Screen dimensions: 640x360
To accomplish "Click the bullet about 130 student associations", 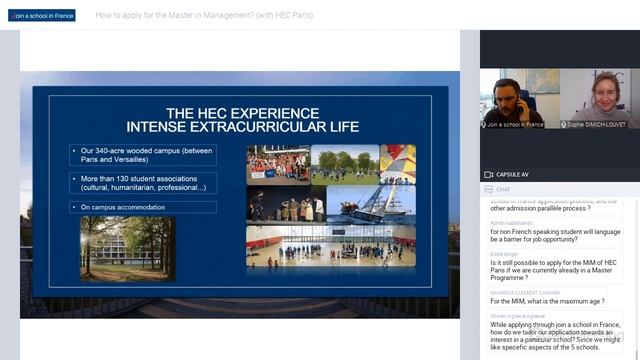I will [x=143, y=183].
